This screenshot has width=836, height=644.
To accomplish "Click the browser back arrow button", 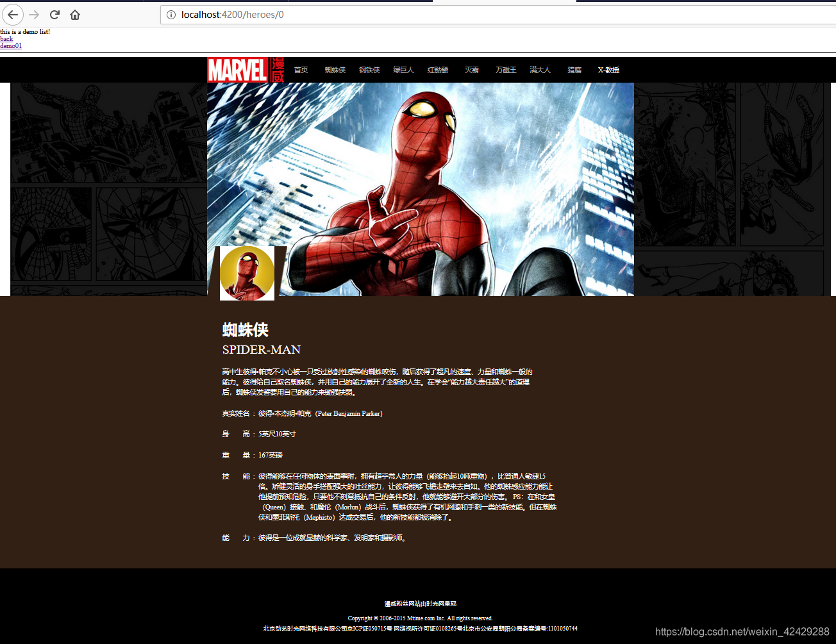I will [13, 15].
